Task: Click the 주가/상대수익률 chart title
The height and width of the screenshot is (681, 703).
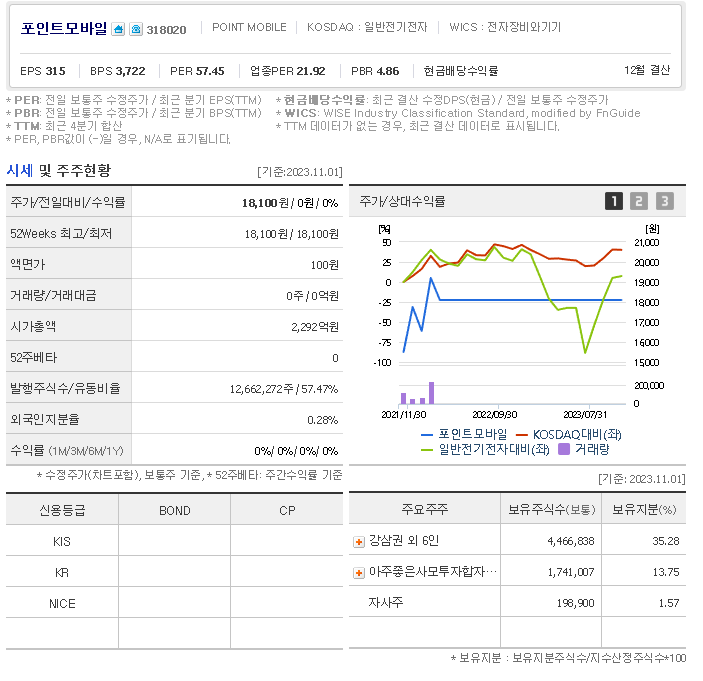Action: coord(402,201)
